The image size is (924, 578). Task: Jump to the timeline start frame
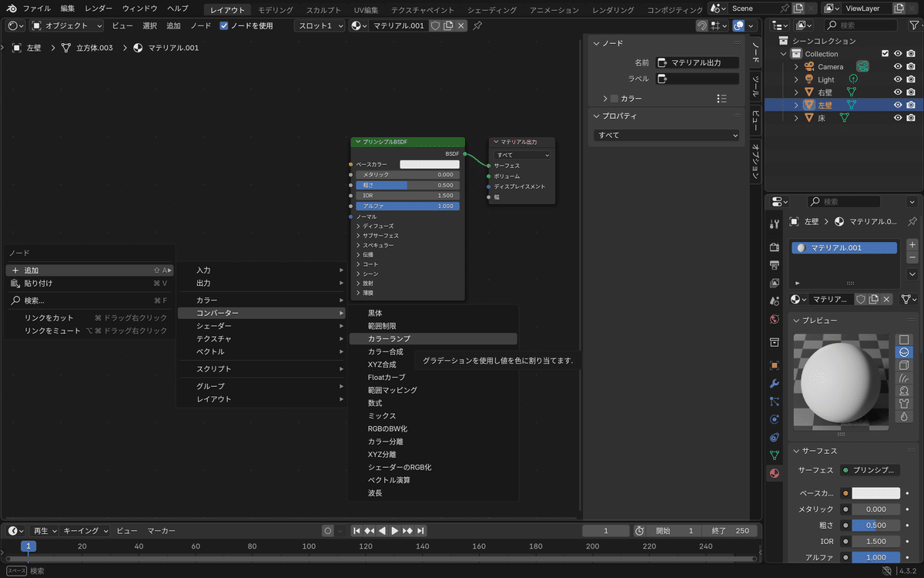pos(357,531)
